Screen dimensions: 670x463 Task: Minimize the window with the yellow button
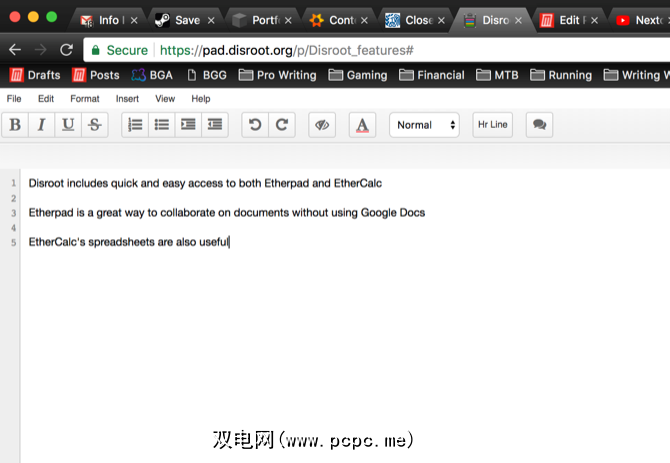click(x=33, y=17)
